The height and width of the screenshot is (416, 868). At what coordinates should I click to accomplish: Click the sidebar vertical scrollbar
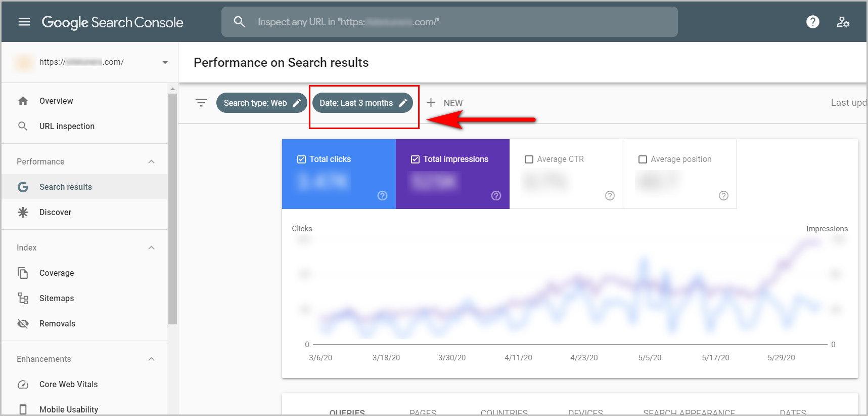pyautogui.click(x=172, y=209)
